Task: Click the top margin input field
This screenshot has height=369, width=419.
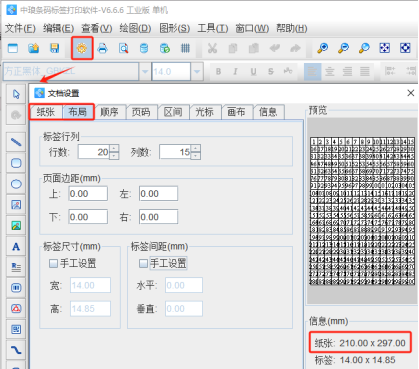Action: click(x=88, y=194)
